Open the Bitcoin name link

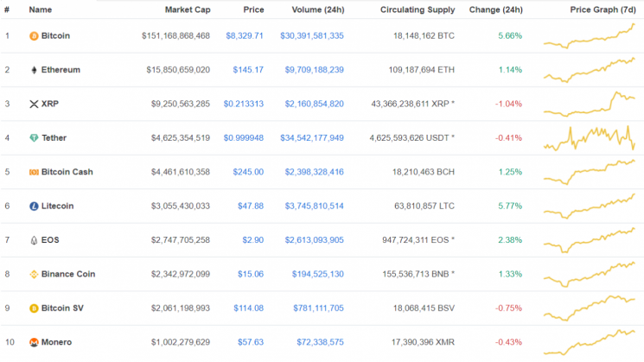click(55, 35)
